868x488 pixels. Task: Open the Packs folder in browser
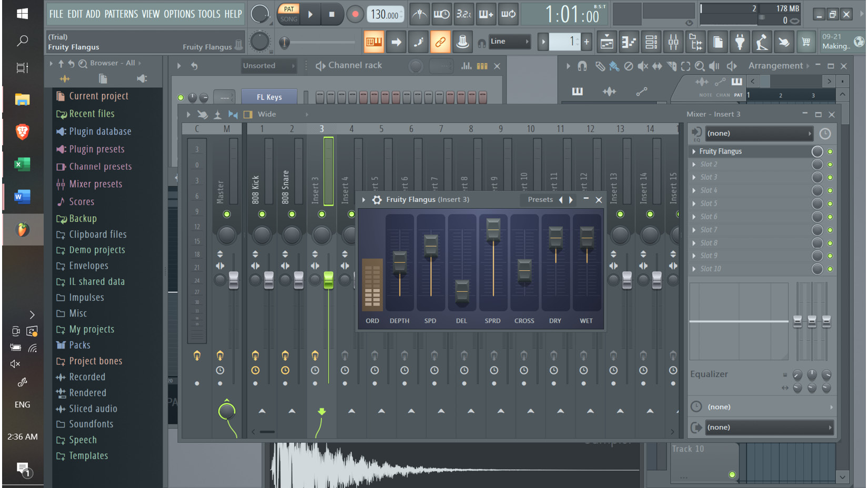click(x=79, y=345)
